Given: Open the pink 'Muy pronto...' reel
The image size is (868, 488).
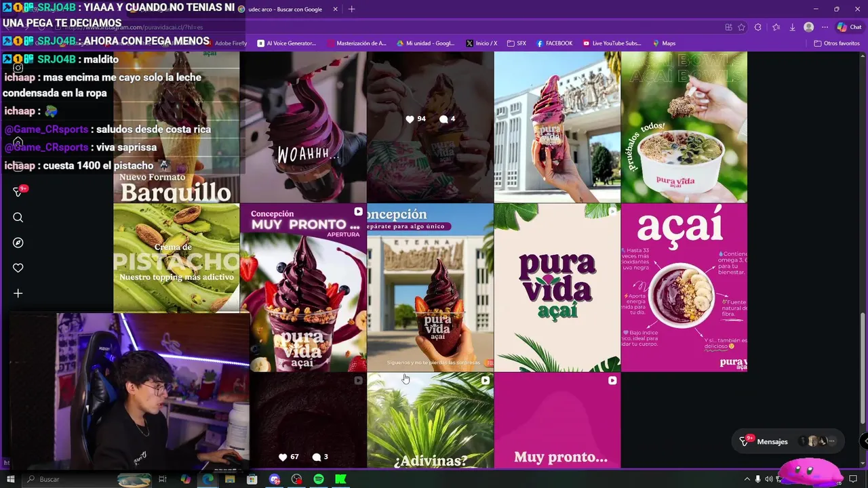Looking at the screenshot, I should [557, 420].
